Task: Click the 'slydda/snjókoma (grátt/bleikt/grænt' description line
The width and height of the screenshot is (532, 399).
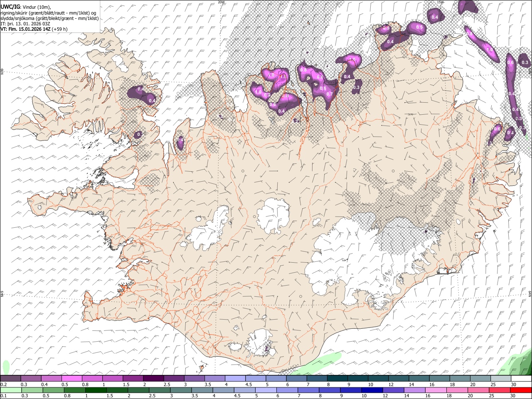Action: pyautogui.click(x=49, y=18)
